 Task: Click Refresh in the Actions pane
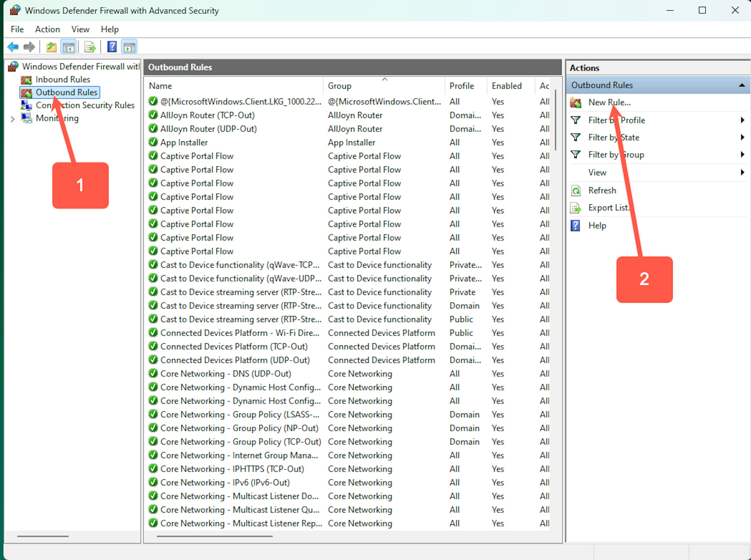pyautogui.click(x=602, y=190)
